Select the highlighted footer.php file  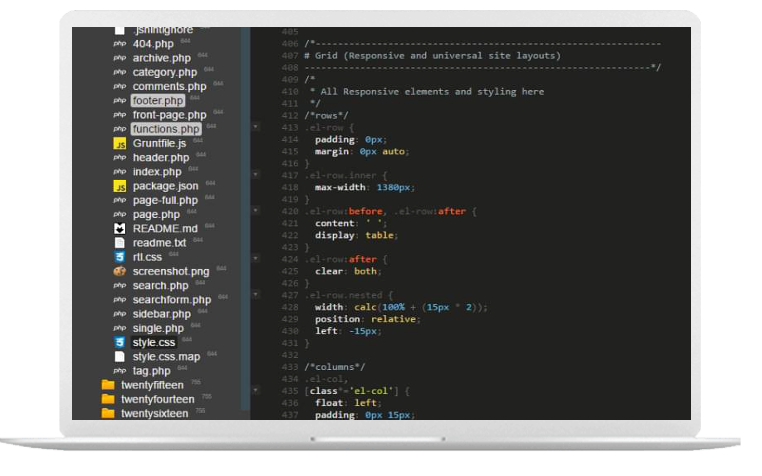pos(158,101)
